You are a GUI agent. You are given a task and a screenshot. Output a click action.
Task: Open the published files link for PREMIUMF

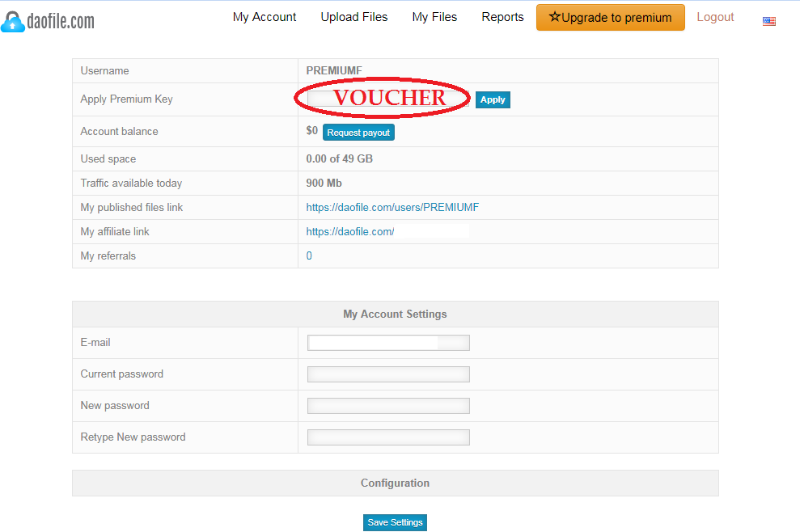click(x=392, y=207)
